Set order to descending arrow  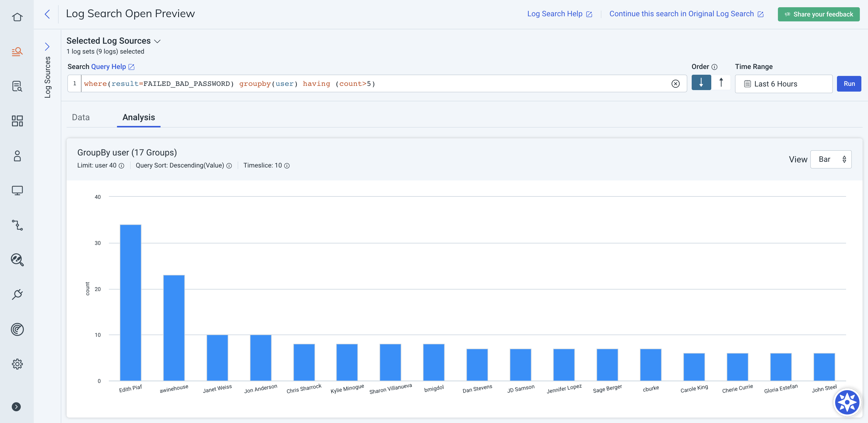[701, 83]
